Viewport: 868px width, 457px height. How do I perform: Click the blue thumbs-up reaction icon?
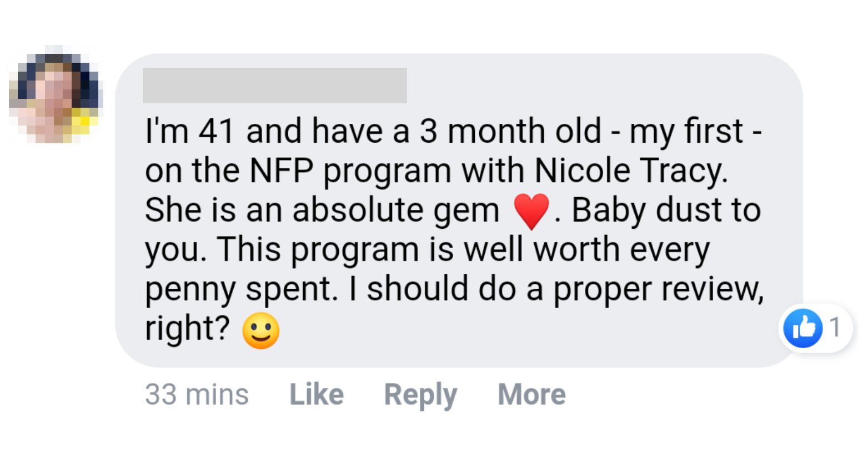pyautogui.click(x=802, y=328)
